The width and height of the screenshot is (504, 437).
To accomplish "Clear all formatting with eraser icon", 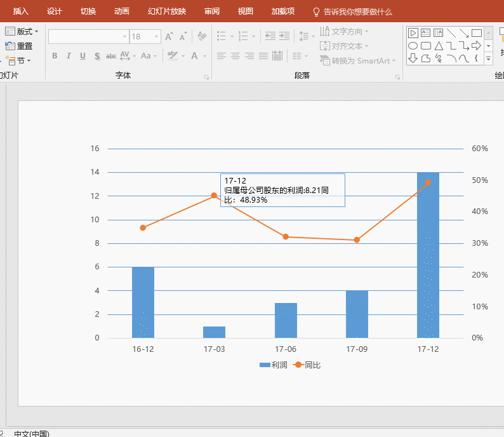I will coord(202,37).
